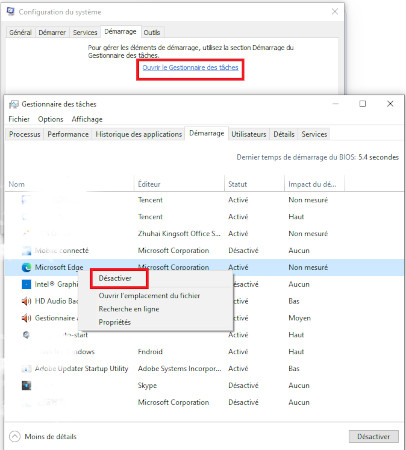This screenshot has width=406, height=450.
Task: Click Désactivé status in Skype row
Action: pyautogui.click(x=243, y=386)
